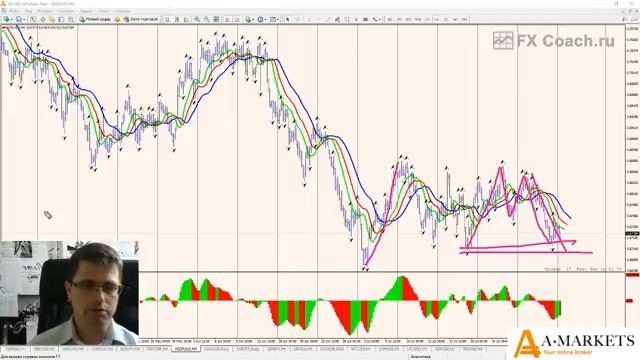Select the Text tool

[356, 19]
